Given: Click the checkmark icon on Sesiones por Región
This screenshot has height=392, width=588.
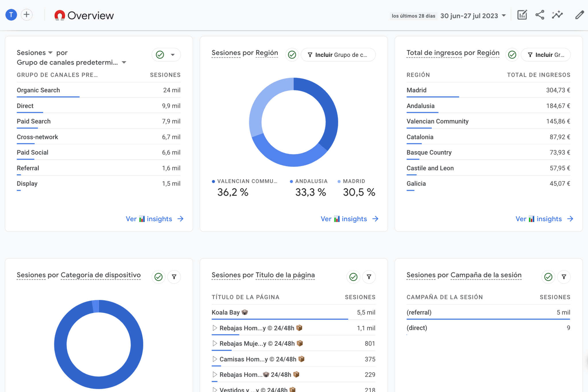Looking at the screenshot, I should [291, 55].
